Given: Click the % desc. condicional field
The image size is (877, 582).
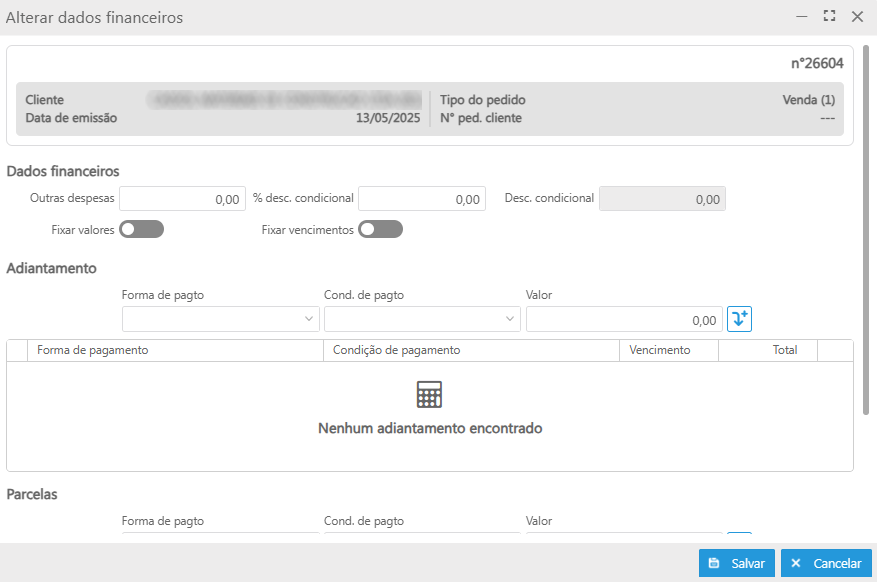Looking at the screenshot, I should pos(421,199).
